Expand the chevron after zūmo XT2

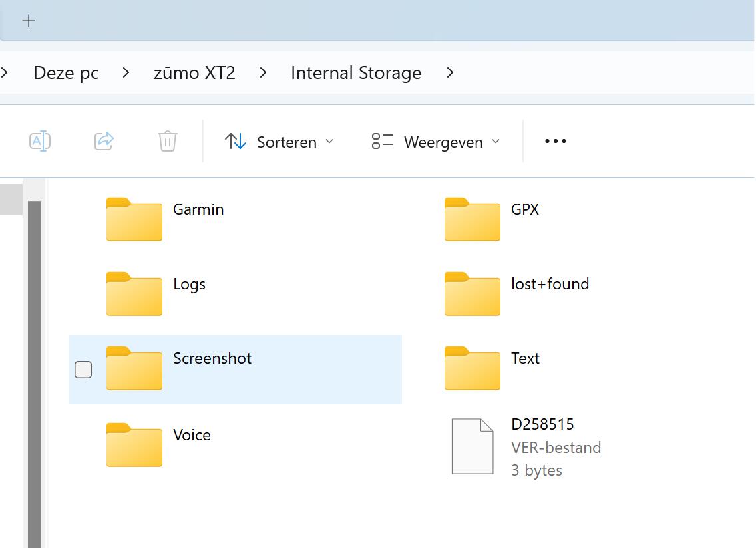(263, 72)
